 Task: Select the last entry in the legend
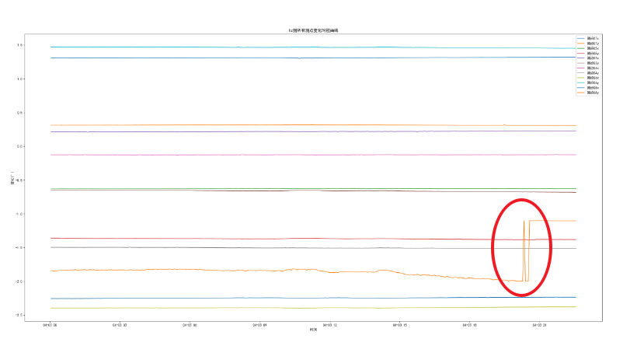coord(593,93)
